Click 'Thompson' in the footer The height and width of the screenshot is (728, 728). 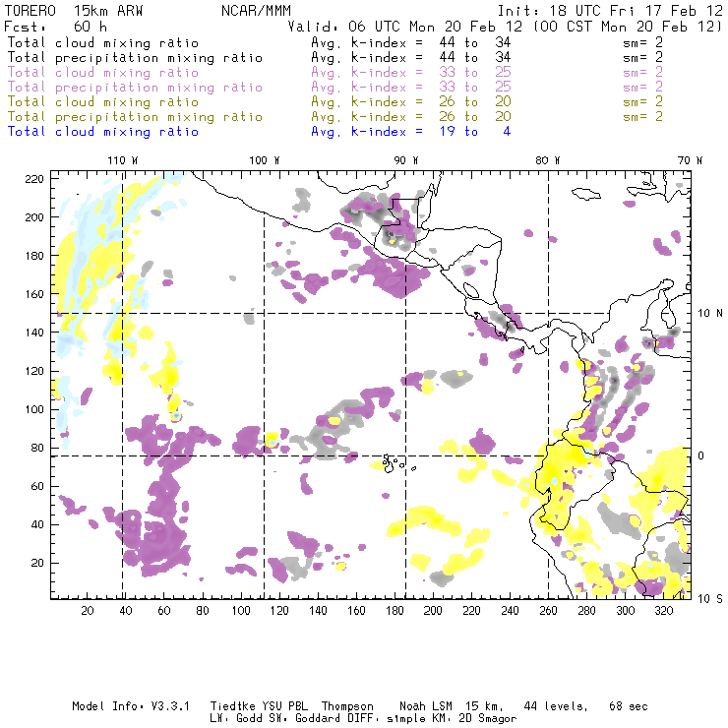pos(347,706)
